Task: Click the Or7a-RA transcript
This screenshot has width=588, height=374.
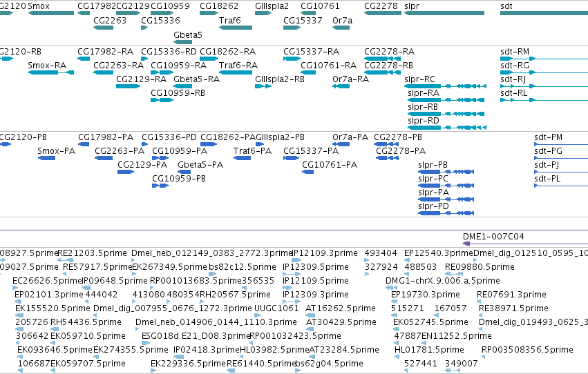Action: tap(341, 86)
